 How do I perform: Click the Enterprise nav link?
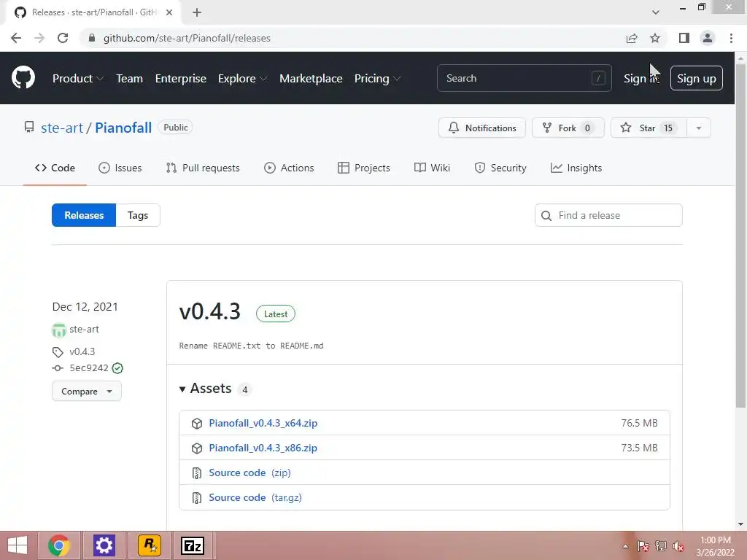pos(181,79)
